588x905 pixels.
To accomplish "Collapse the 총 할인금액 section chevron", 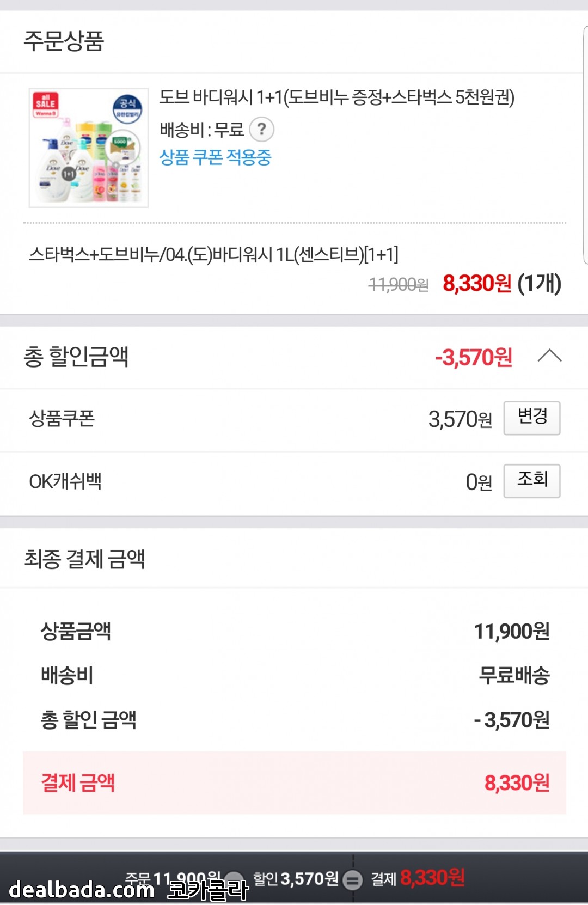I will (549, 357).
